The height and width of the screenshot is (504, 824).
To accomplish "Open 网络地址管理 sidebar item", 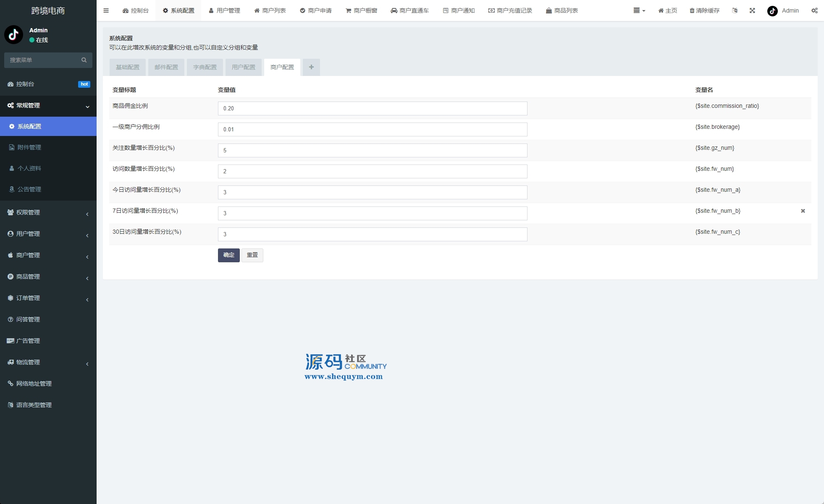I will click(x=48, y=384).
